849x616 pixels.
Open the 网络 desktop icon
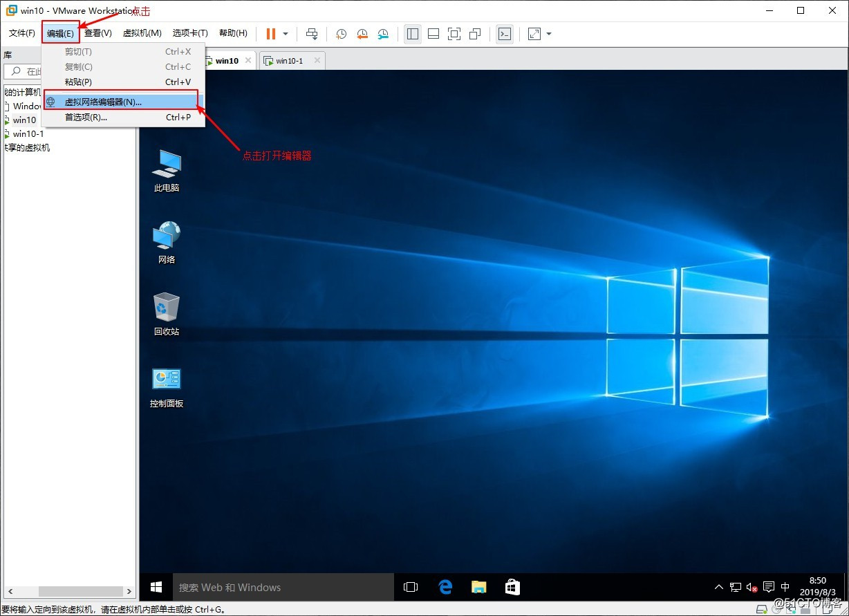pyautogui.click(x=167, y=243)
